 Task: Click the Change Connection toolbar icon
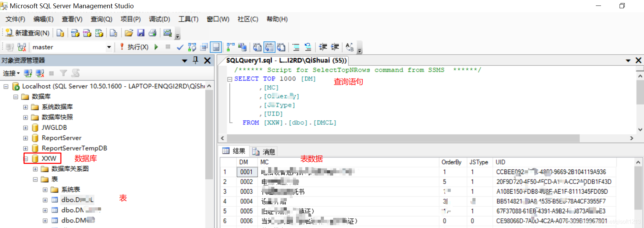pyautogui.click(x=22, y=47)
